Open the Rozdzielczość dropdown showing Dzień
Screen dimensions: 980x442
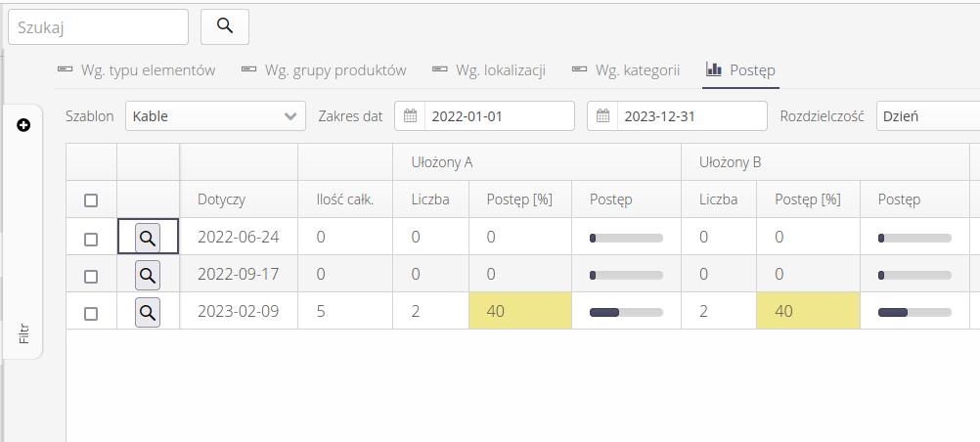(x=928, y=116)
